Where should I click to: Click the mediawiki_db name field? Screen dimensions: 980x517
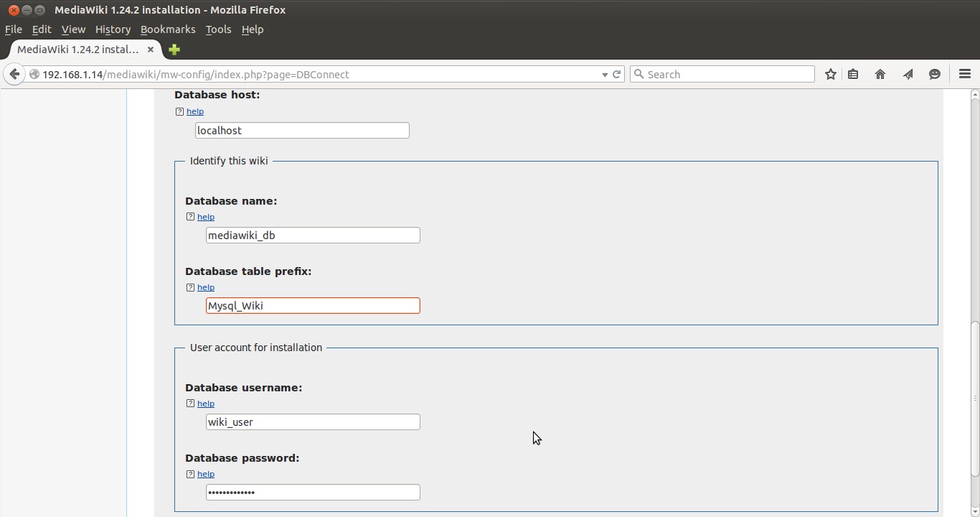[x=312, y=235]
